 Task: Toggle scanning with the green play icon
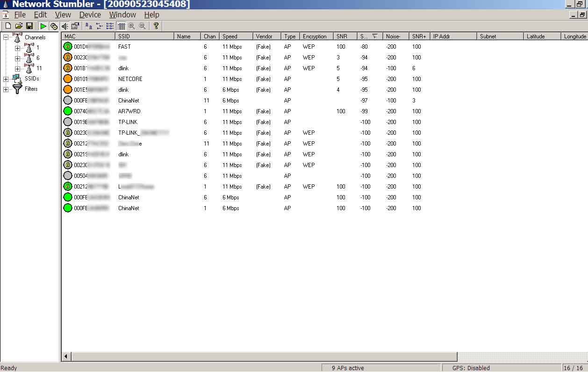point(43,26)
